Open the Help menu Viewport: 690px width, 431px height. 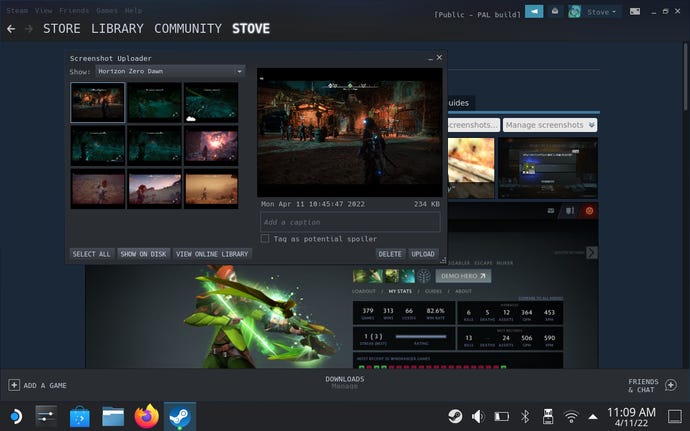[133, 11]
